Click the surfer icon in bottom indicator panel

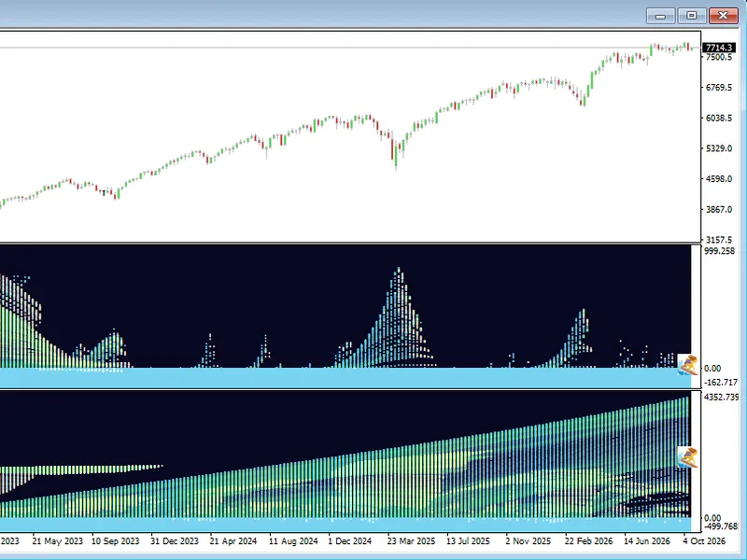coord(687,457)
